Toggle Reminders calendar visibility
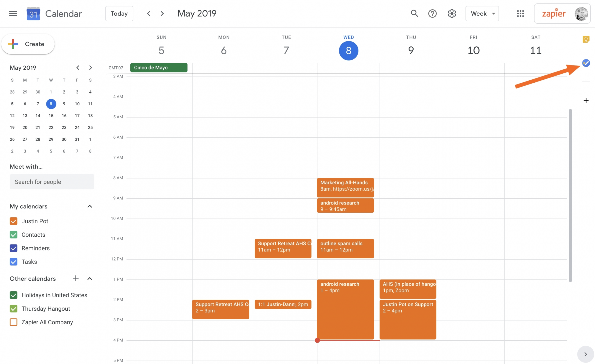 point(13,248)
